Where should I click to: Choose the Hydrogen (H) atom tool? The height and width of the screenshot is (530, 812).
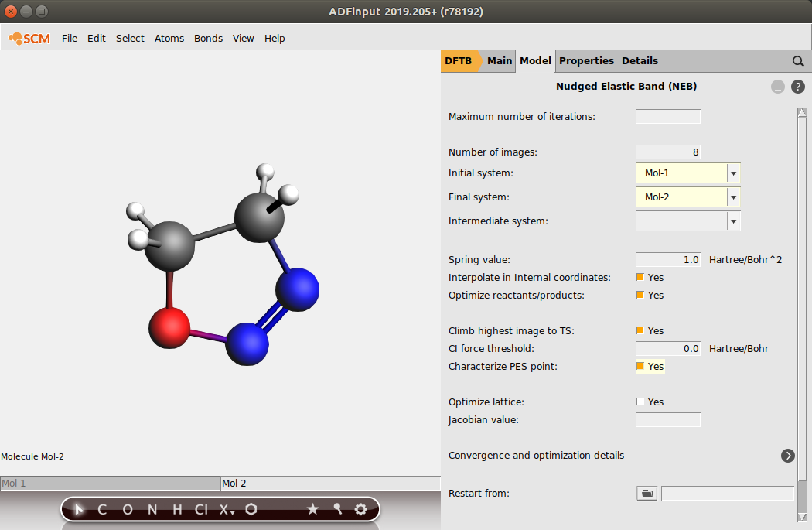coord(177,510)
